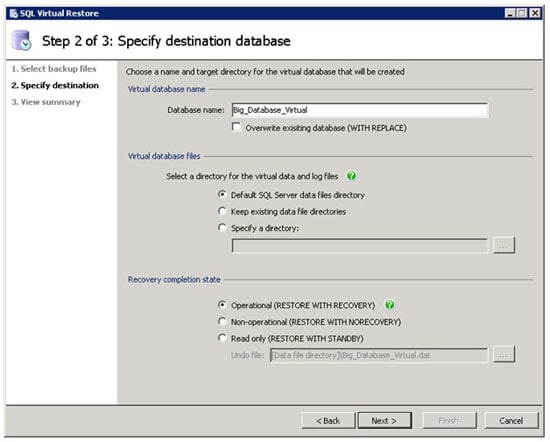Click the 'Database name:' label

(x=196, y=110)
